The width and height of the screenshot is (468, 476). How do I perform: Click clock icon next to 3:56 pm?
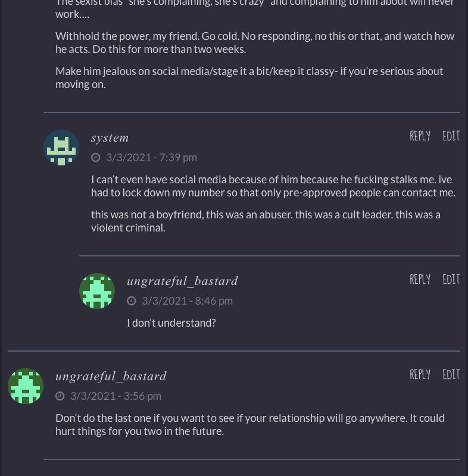(60, 396)
